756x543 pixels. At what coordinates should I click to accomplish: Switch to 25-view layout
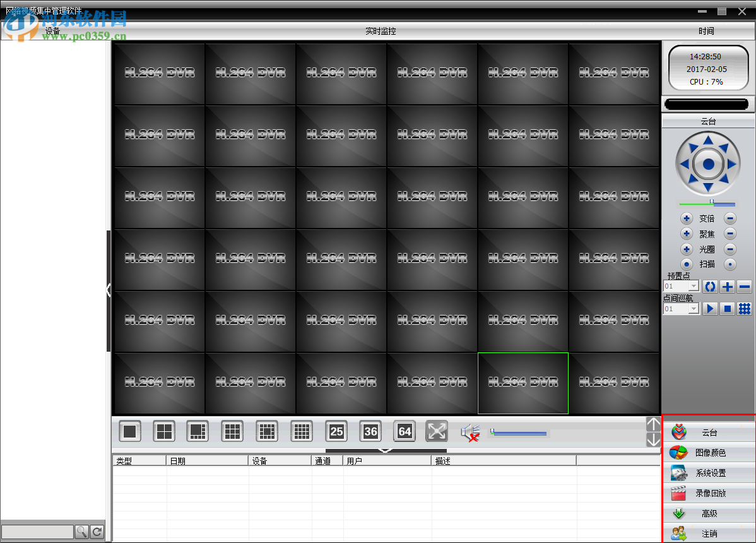coord(336,431)
